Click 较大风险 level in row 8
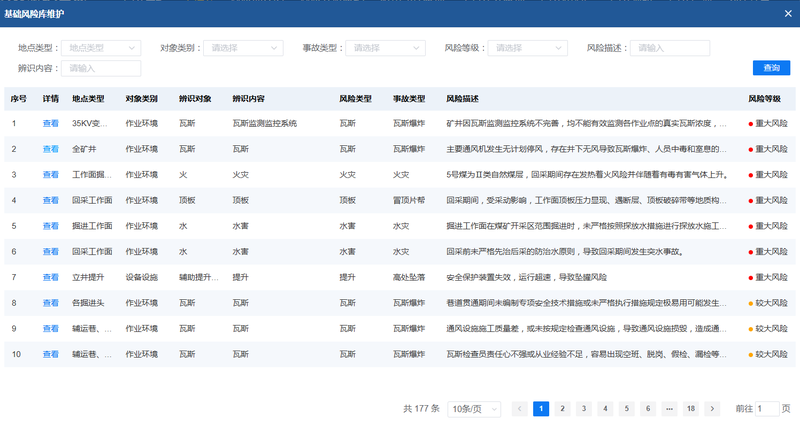 coord(768,303)
